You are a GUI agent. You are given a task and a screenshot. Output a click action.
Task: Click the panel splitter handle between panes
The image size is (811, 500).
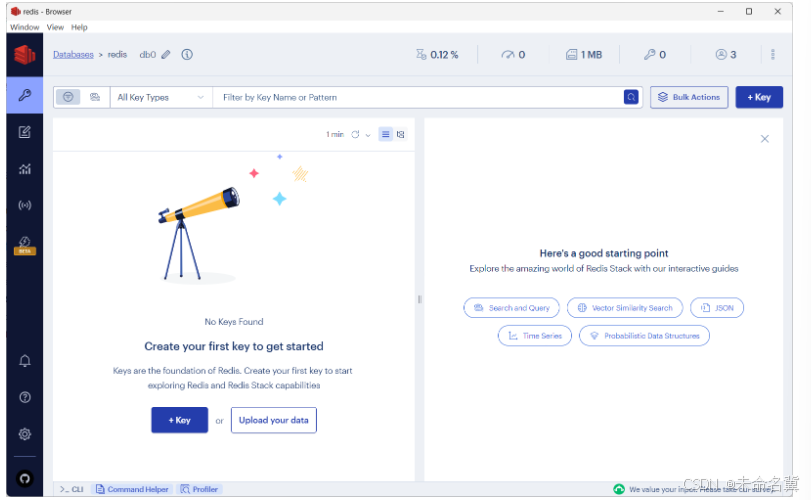(x=419, y=299)
